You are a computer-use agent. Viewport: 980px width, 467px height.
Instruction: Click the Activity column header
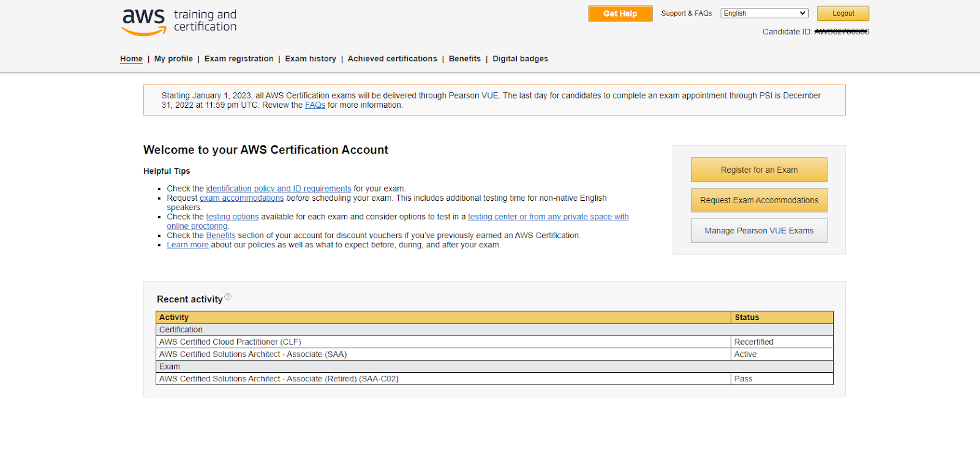tap(443, 317)
